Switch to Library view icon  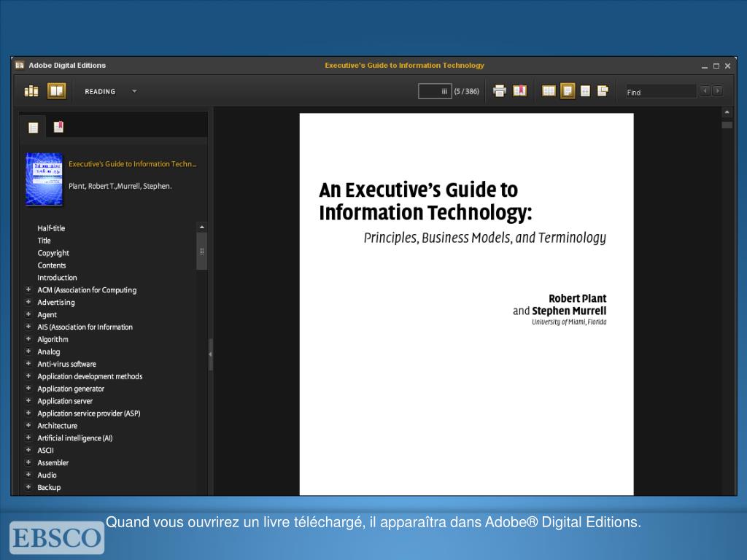[31, 91]
